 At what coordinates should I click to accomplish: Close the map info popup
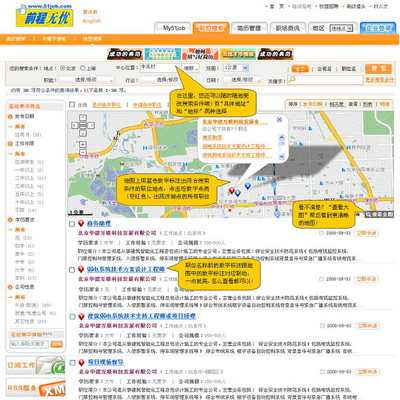[x=279, y=119]
